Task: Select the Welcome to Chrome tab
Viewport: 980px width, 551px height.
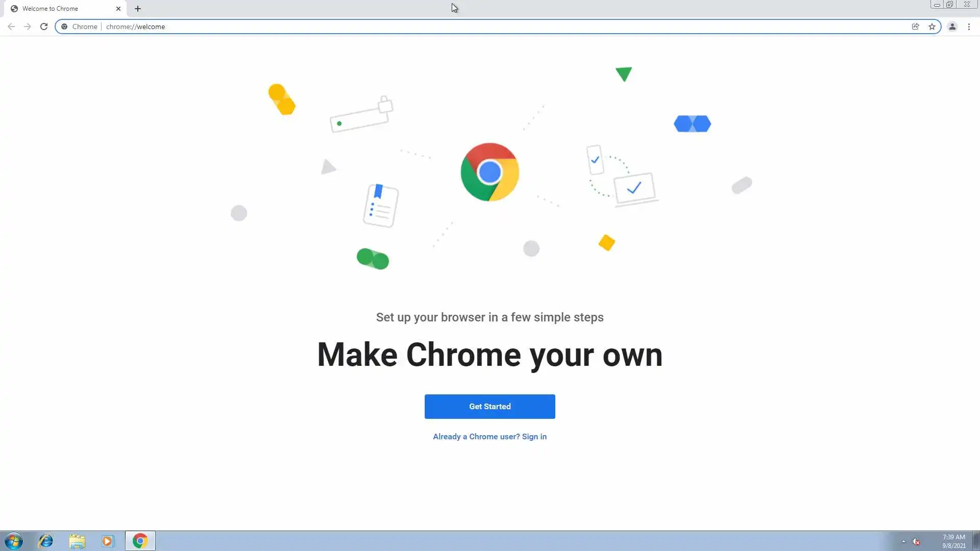Action: coord(56,9)
